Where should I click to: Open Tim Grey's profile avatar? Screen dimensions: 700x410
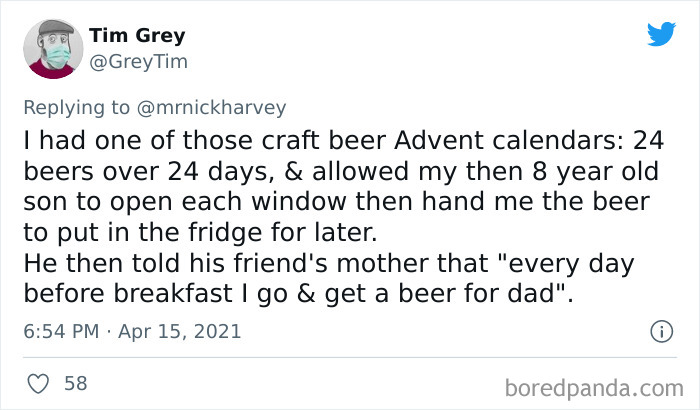pos(53,49)
